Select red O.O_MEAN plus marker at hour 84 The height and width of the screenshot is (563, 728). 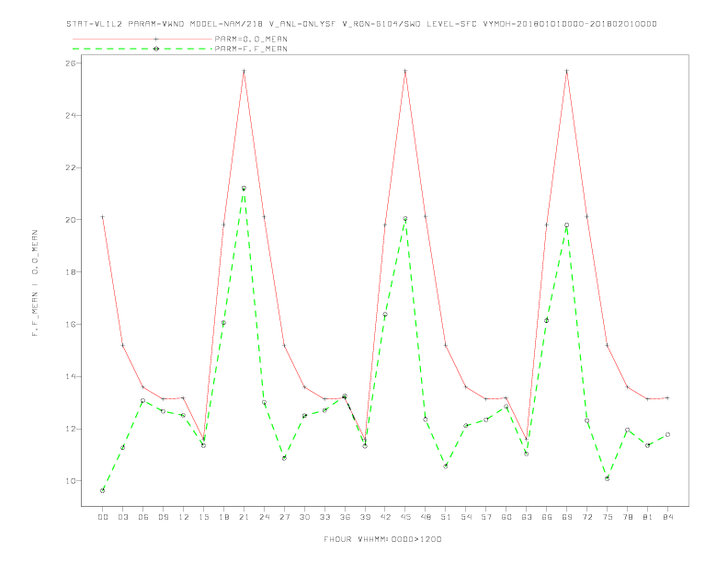click(667, 398)
